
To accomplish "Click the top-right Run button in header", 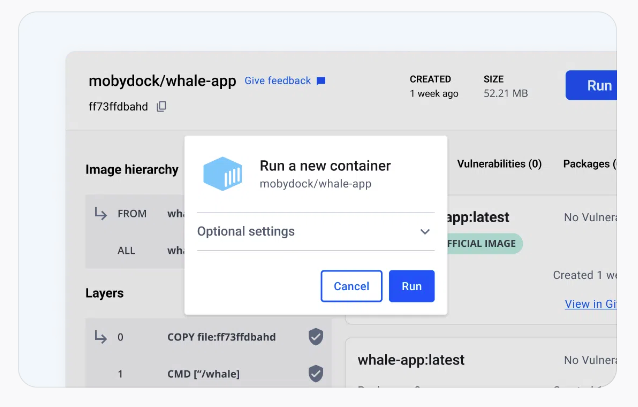I will coord(591,85).
